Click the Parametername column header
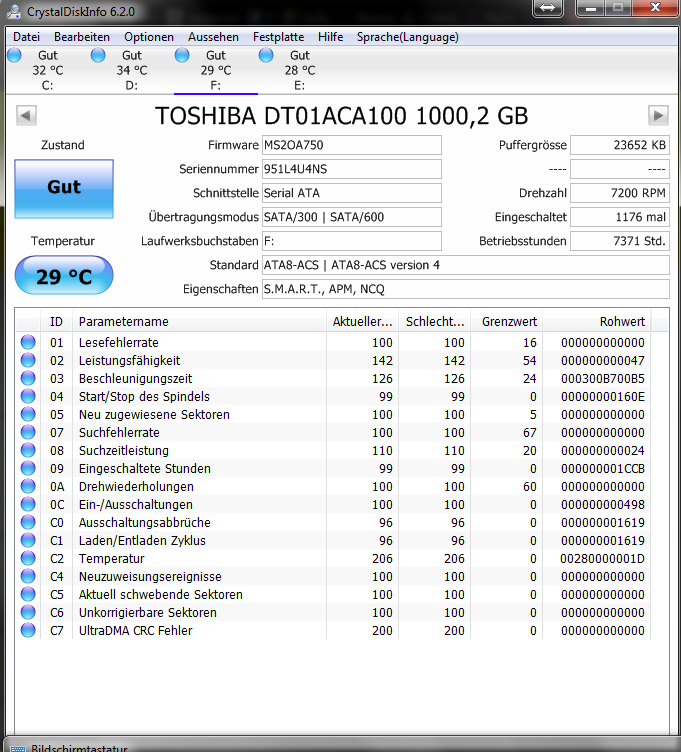 199,321
